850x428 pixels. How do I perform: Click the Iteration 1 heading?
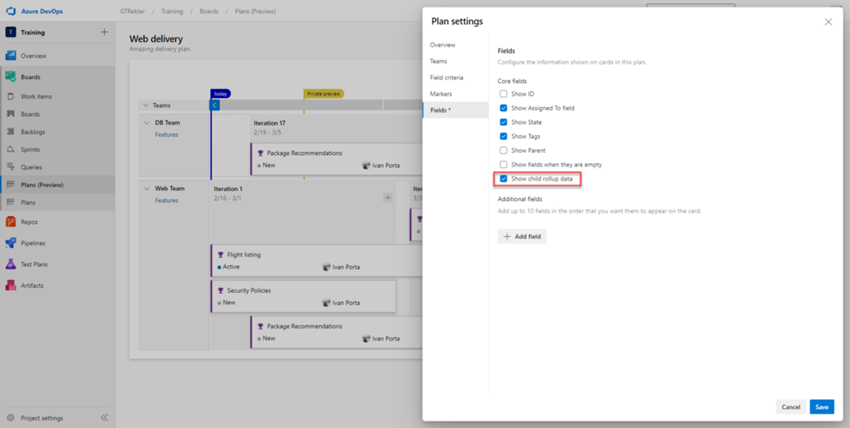click(228, 189)
